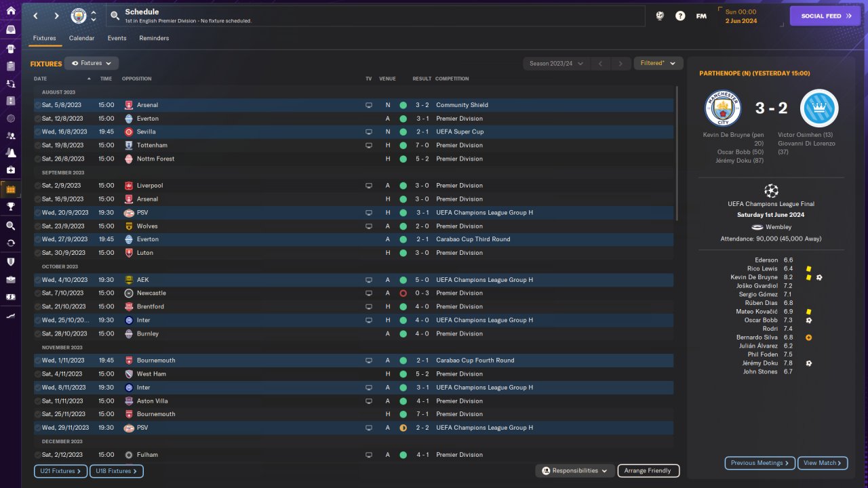Click the search magnifier in the top bar
Image resolution: width=868 pixels, height=488 pixels.
click(x=115, y=16)
